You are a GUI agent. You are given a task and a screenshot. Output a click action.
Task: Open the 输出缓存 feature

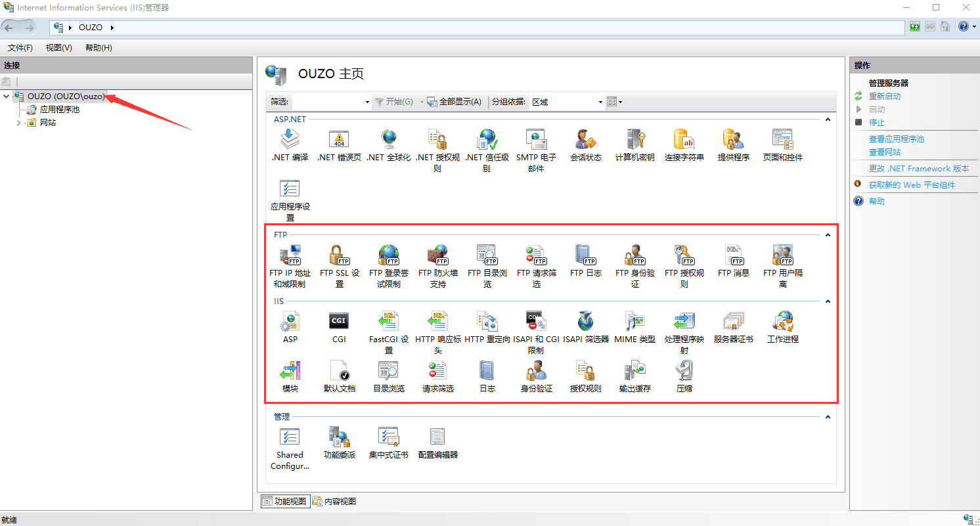tap(635, 376)
